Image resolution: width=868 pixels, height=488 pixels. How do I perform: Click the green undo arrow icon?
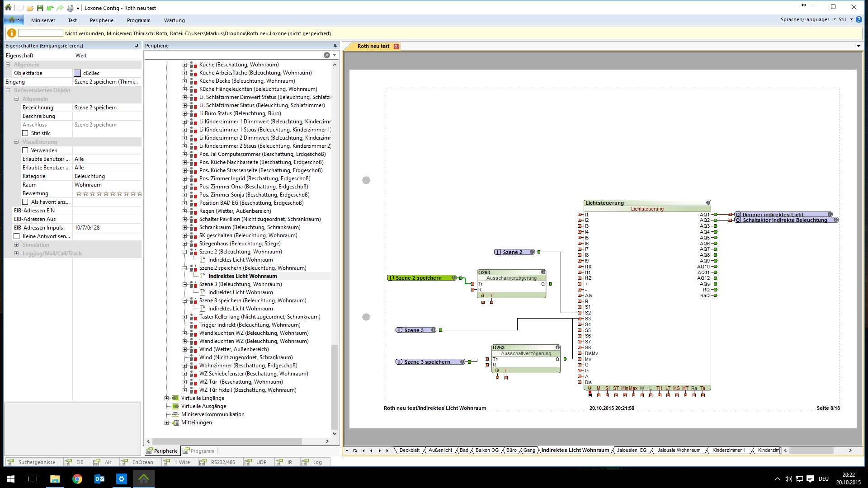pos(50,8)
